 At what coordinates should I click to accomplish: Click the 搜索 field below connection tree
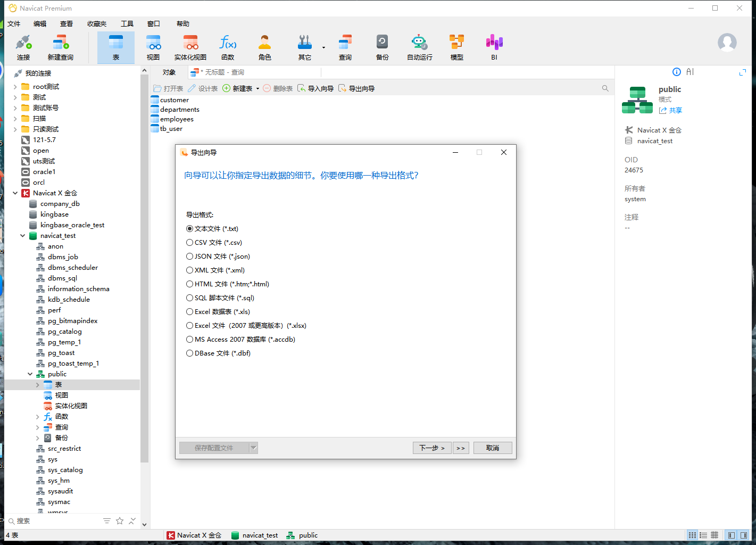pyautogui.click(x=53, y=521)
